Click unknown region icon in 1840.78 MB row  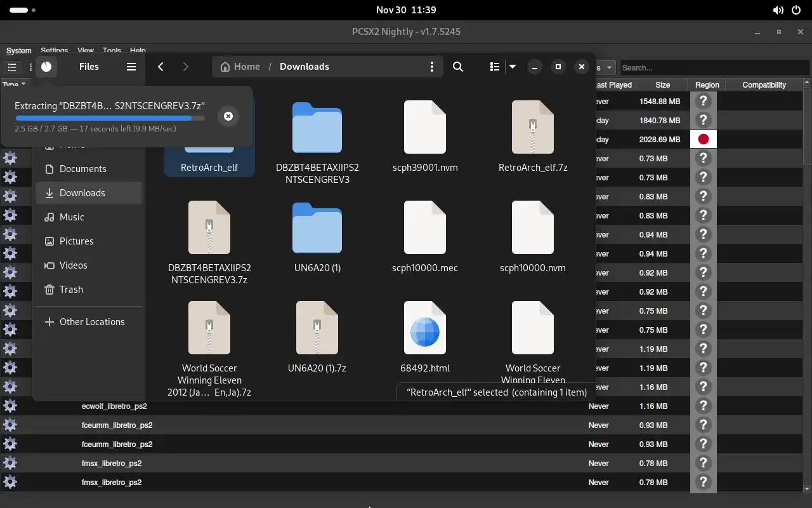pos(703,120)
